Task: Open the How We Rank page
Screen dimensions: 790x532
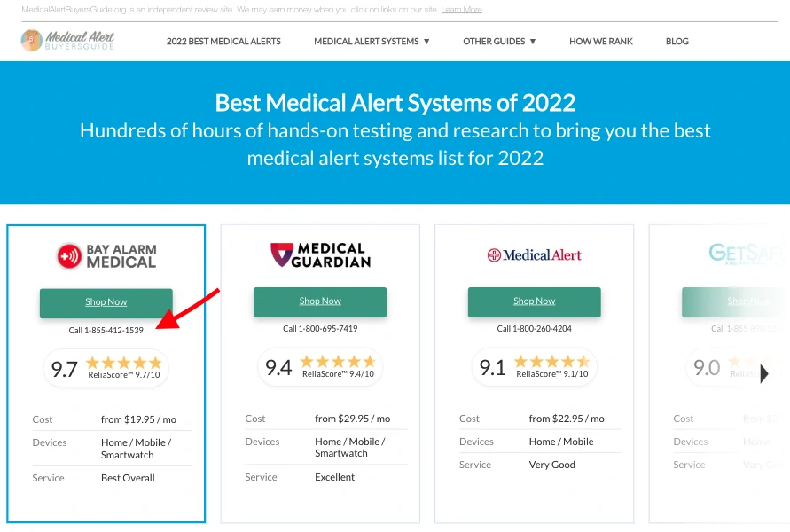Action: tap(601, 42)
